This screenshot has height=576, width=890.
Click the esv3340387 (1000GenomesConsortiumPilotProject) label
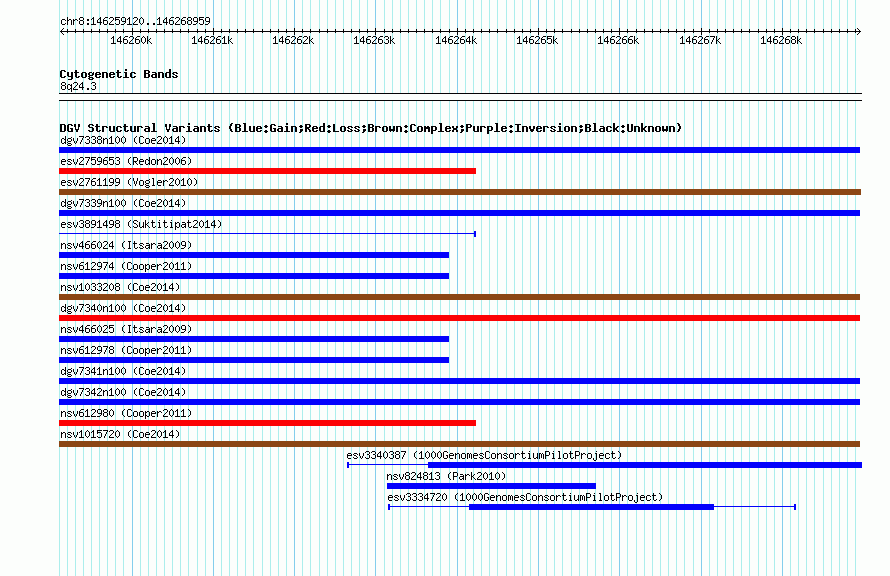pos(484,455)
